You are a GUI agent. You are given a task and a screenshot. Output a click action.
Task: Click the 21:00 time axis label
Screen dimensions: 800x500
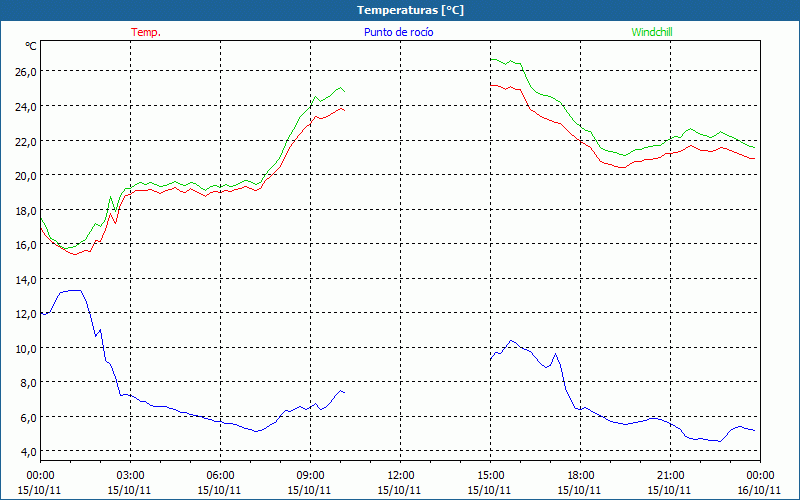[670, 476]
